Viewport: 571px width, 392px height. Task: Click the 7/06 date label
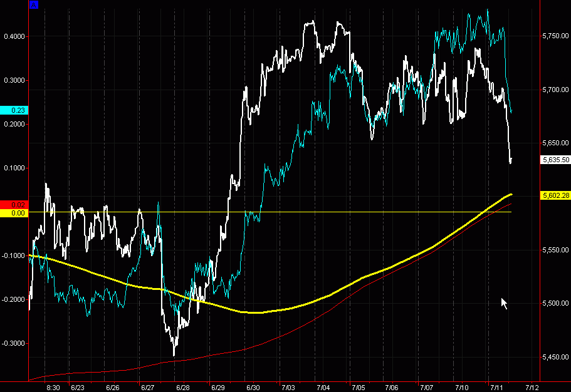pyautogui.click(x=392, y=388)
